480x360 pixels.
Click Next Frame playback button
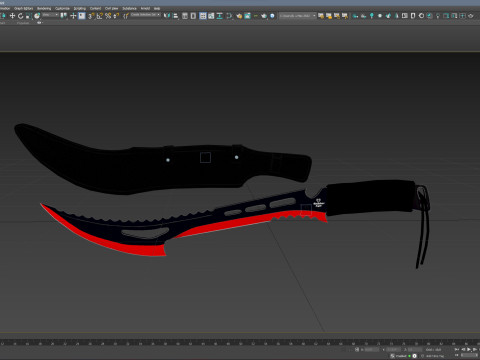pos(475,350)
